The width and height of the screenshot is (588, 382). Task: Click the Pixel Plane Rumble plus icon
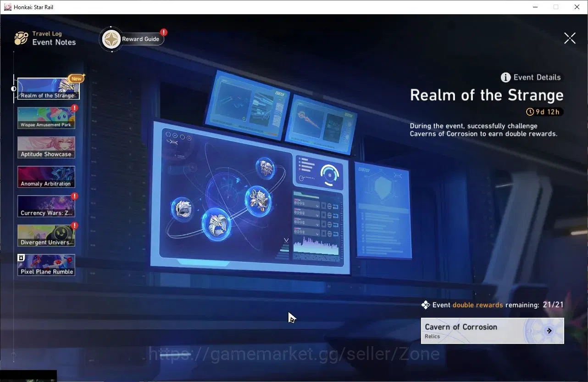[x=21, y=258]
